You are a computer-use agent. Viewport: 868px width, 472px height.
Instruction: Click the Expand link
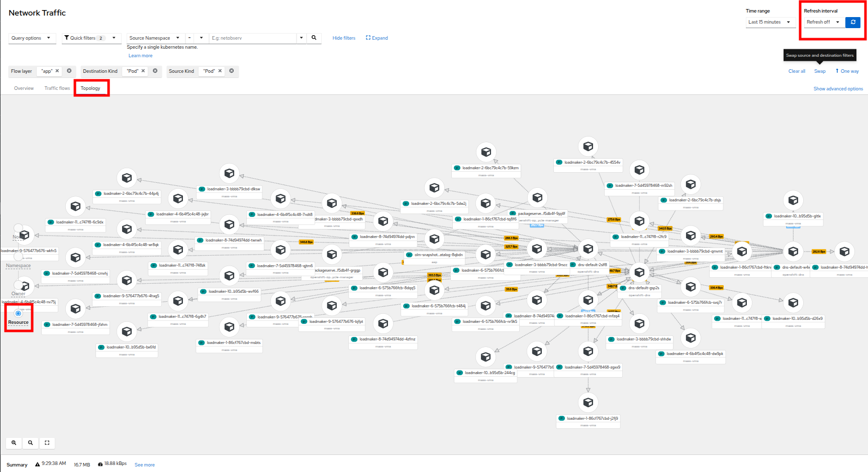(377, 38)
